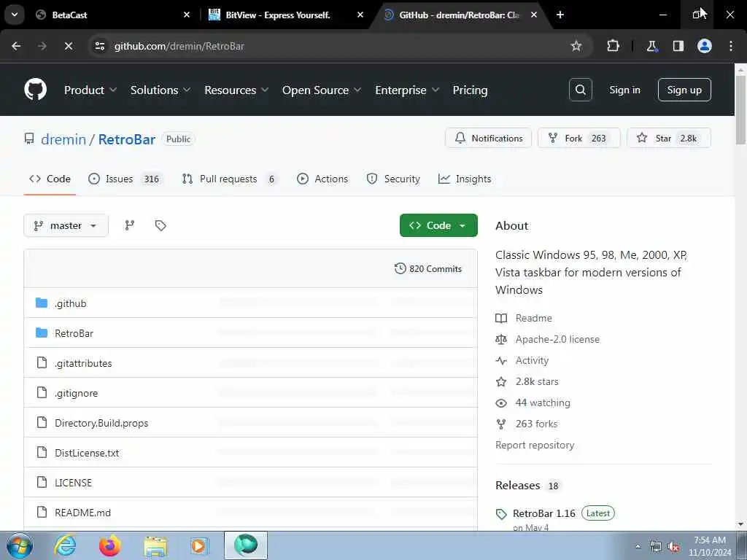Viewport: 747px width, 560px height.
Task: Stop page loading with X button
Action: [x=68, y=46]
